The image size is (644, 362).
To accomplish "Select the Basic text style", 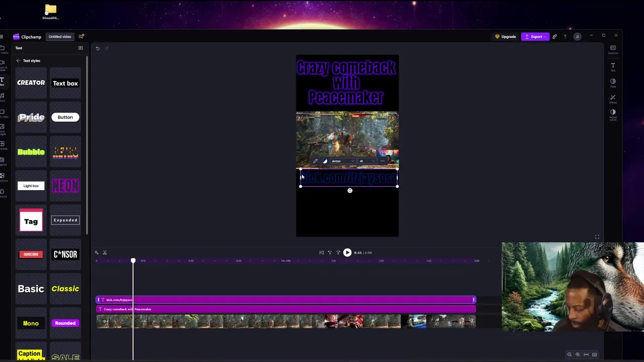I will pyautogui.click(x=31, y=289).
